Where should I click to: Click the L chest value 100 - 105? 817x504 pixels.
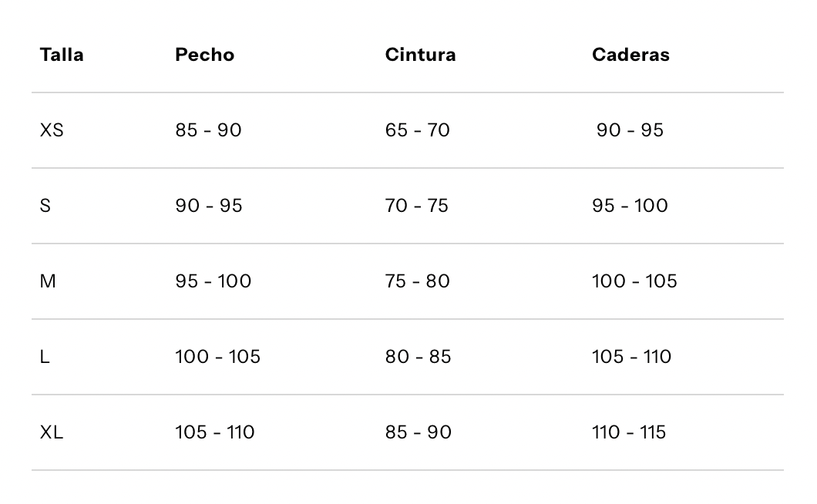pos(218,357)
